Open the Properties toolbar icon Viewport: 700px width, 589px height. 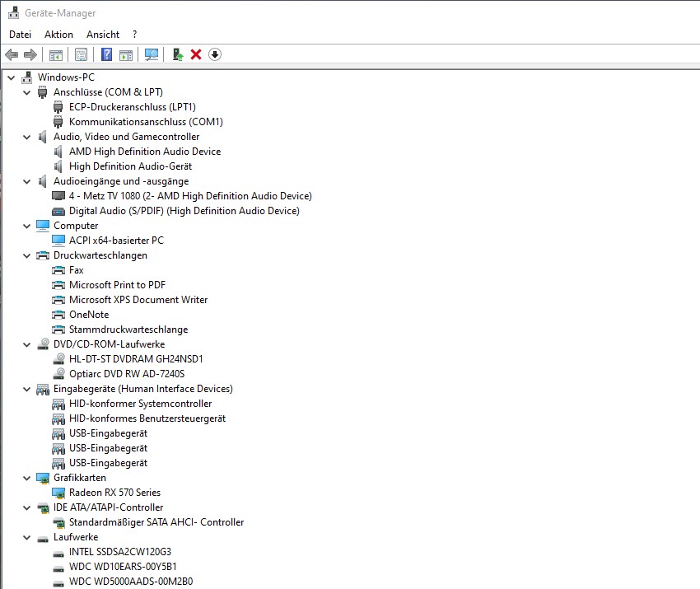click(x=82, y=55)
